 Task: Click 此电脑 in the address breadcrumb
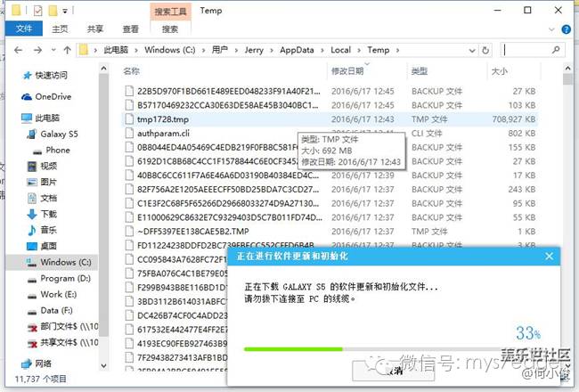[x=116, y=50]
